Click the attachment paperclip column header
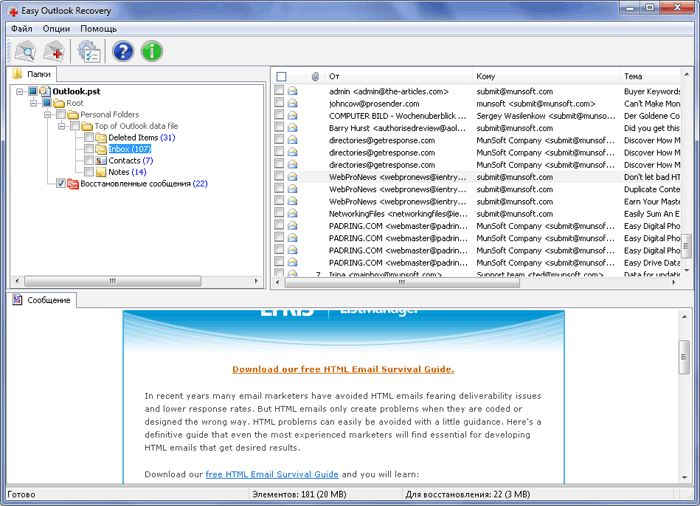This screenshot has height=506, width=700. 315,76
